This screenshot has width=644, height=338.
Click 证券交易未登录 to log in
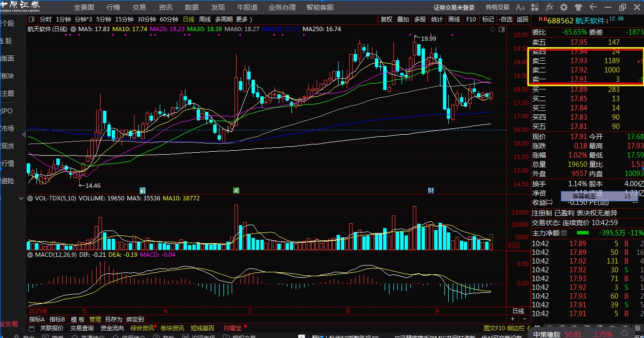[454, 7]
